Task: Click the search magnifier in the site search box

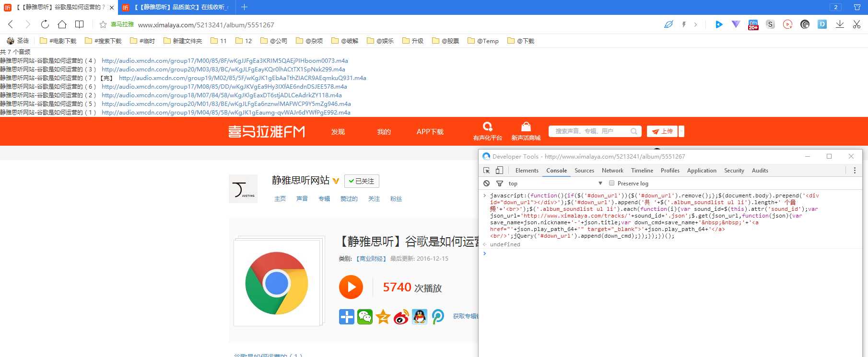Action: click(x=634, y=131)
